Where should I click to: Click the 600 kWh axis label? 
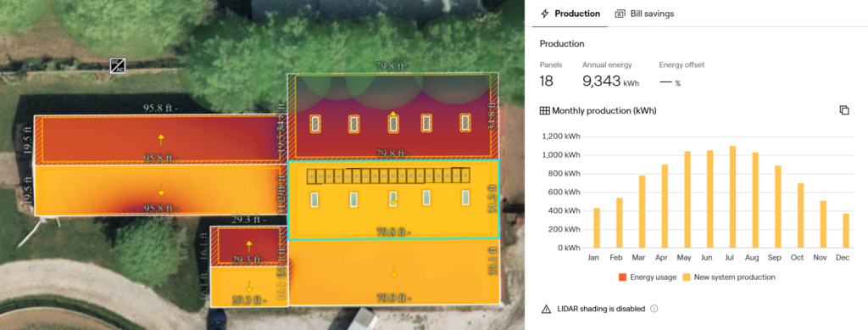[564, 192]
